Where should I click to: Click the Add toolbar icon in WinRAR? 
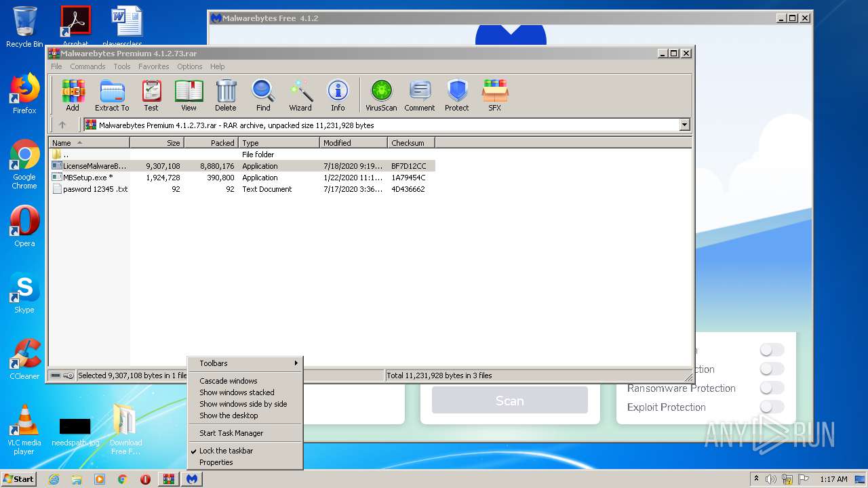click(x=73, y=96)
